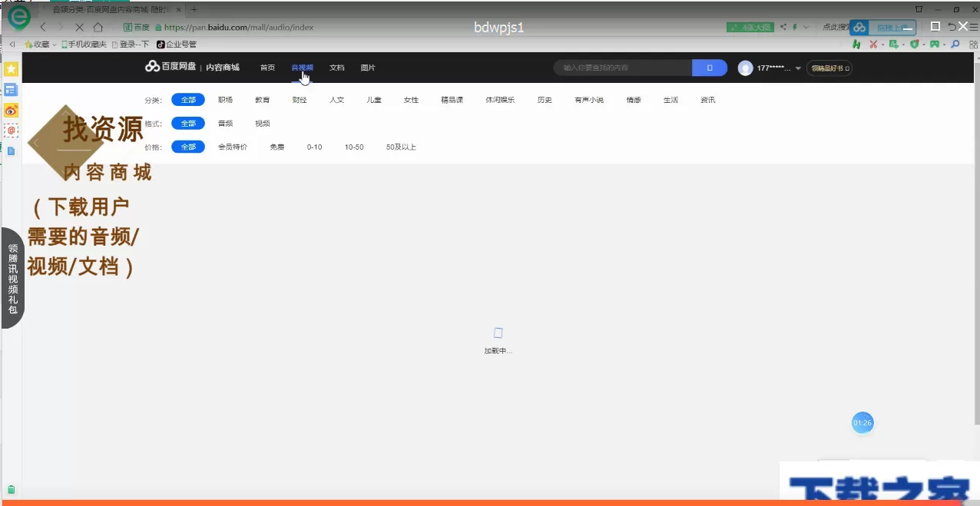The image size is (980, 506).
Task: Filter category by 教育
Action: 263,100
